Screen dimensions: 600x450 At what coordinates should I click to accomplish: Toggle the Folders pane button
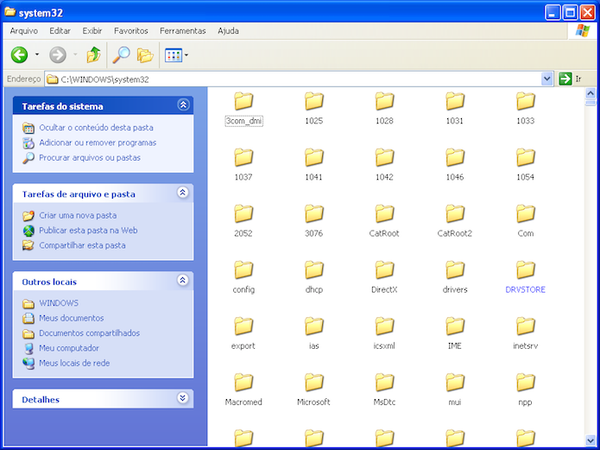[x=145, y=55]
